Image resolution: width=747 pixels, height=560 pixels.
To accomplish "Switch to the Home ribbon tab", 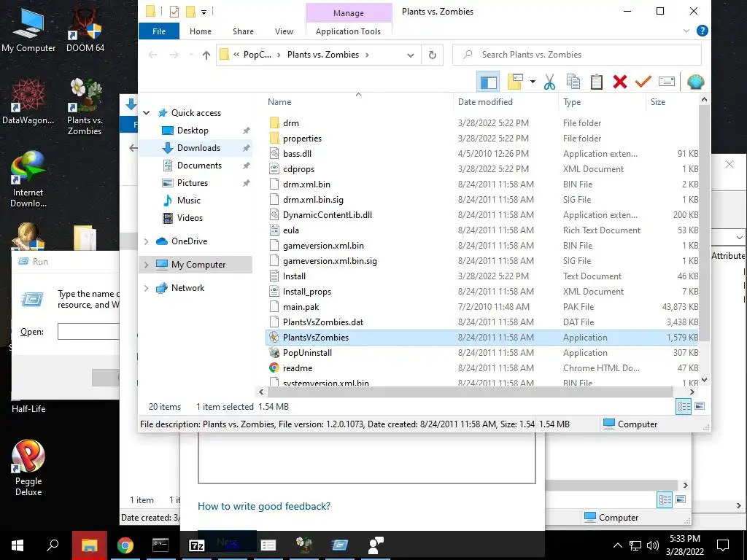I will coord(200,31).
